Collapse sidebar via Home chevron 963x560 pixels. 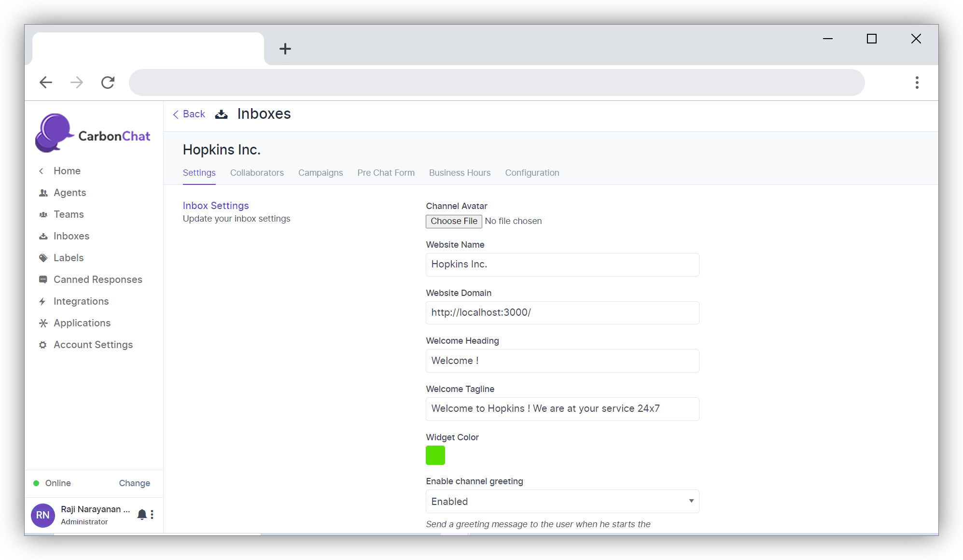pyautogui.click(x=42, y=171)
